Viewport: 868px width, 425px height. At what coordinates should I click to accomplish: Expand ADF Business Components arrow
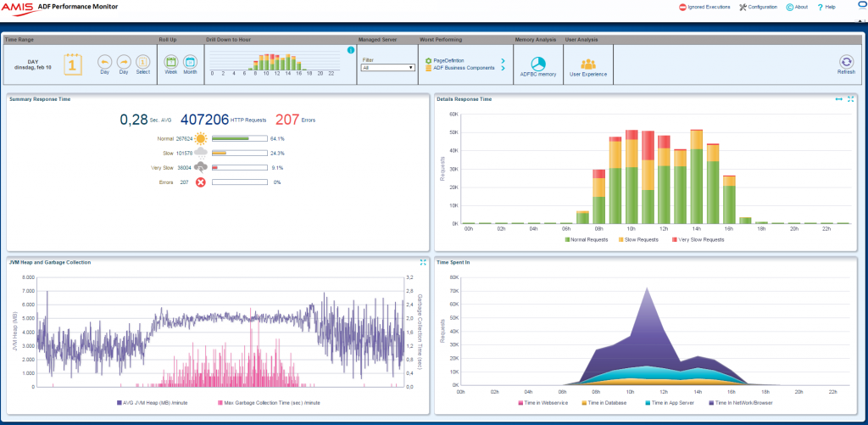(503, 68)
